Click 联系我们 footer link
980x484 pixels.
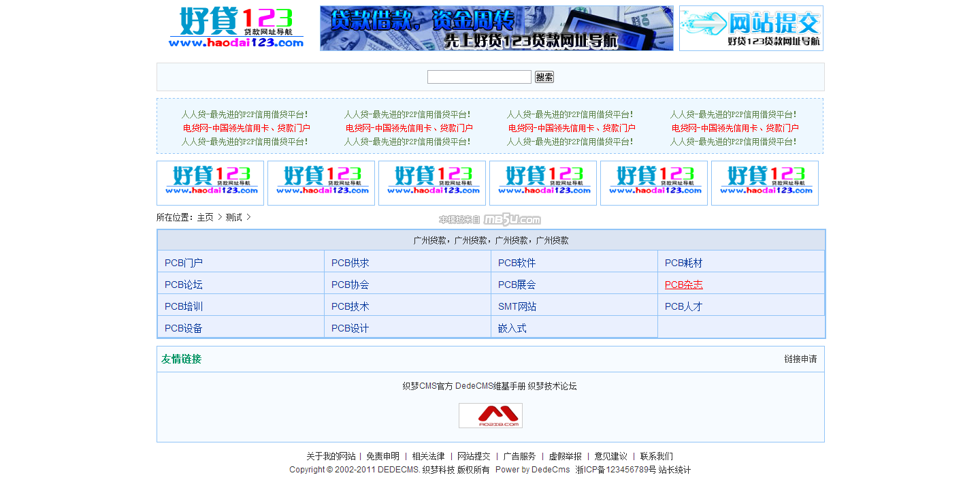656,456
